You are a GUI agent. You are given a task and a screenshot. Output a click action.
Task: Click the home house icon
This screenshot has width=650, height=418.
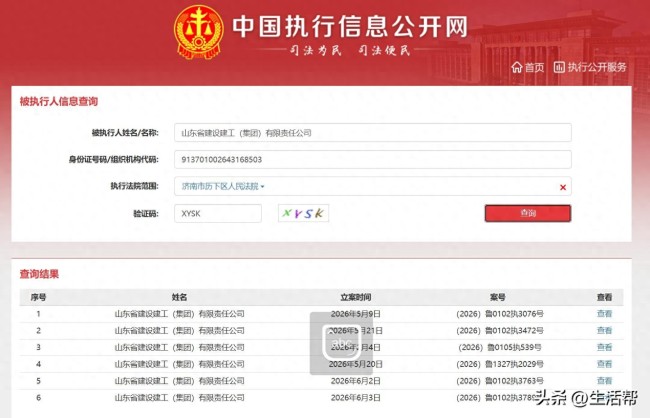tap(517, 67)
